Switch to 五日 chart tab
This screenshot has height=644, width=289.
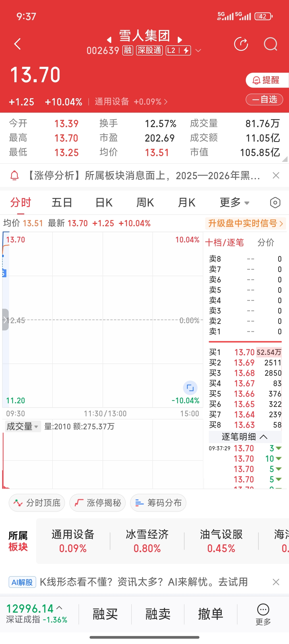click(x=62, y=203)
